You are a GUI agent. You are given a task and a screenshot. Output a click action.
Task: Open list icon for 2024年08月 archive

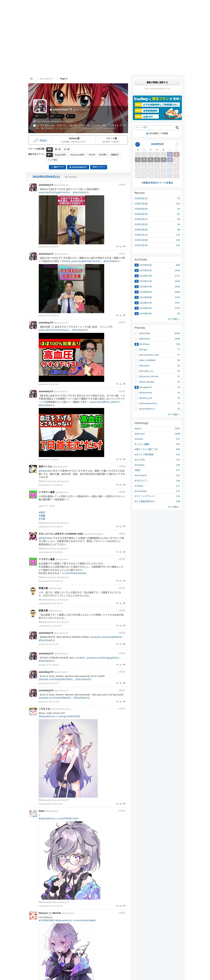[x=136, y=297]
